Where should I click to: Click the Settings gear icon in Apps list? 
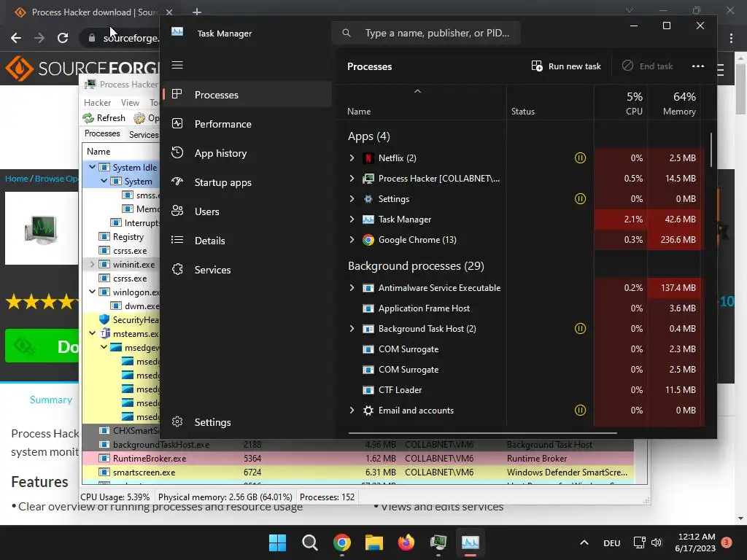tap(368, 198)
